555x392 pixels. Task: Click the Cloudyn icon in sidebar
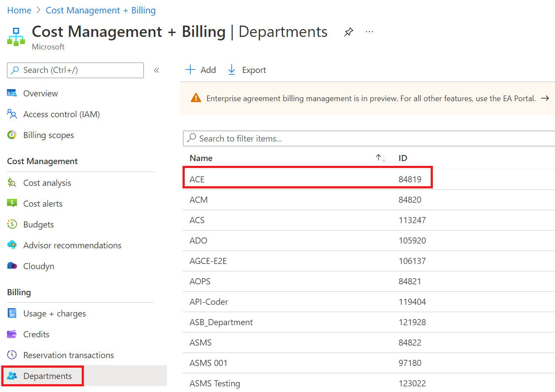(12, 266)
